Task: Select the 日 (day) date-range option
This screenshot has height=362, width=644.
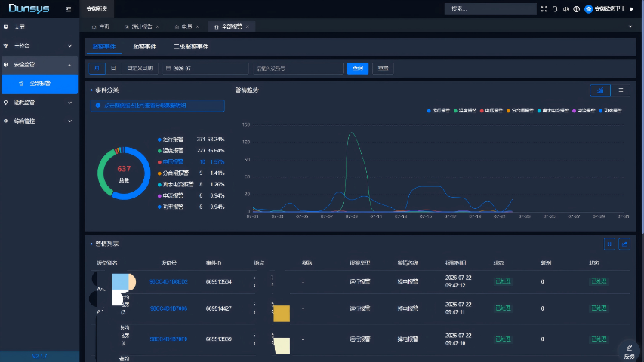Action: point(113,68)
